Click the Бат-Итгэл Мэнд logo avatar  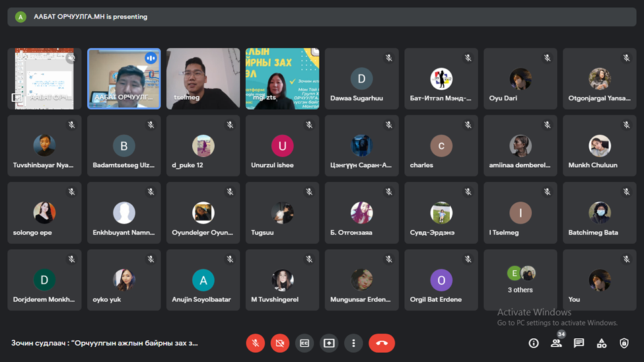[x=441, y=79]
